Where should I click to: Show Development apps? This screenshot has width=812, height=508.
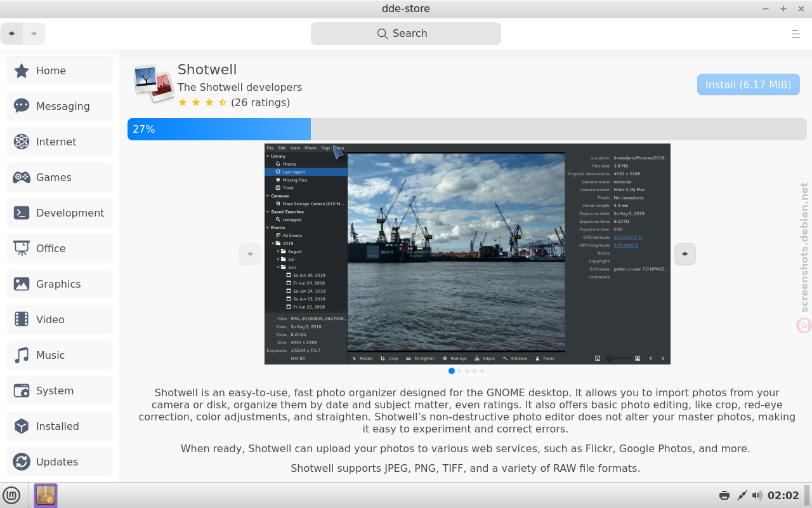click(60, 213)
